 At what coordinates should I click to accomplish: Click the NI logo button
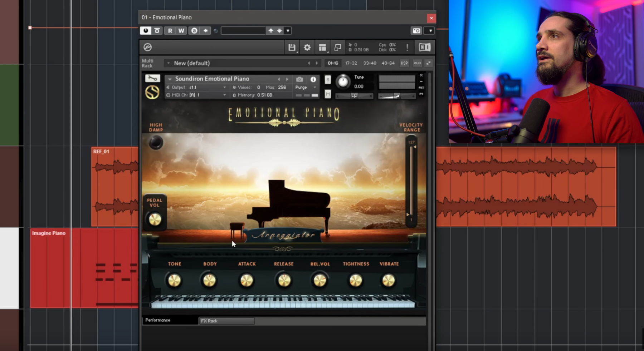point(425,47)
